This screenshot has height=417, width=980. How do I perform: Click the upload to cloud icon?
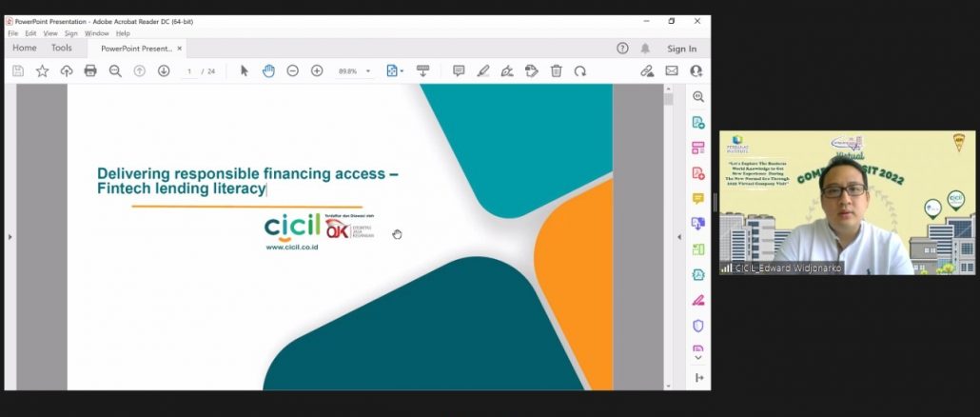click(x=67, y=71)
